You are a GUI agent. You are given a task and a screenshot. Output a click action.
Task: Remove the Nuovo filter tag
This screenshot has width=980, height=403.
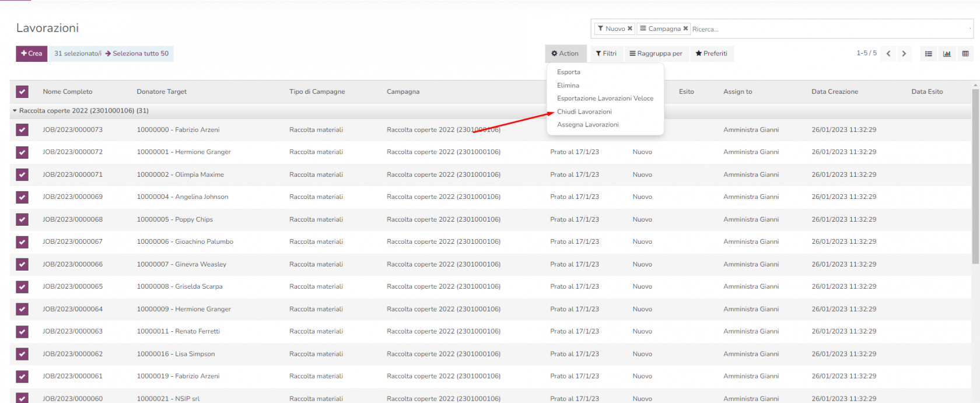(x=630, y=29)
